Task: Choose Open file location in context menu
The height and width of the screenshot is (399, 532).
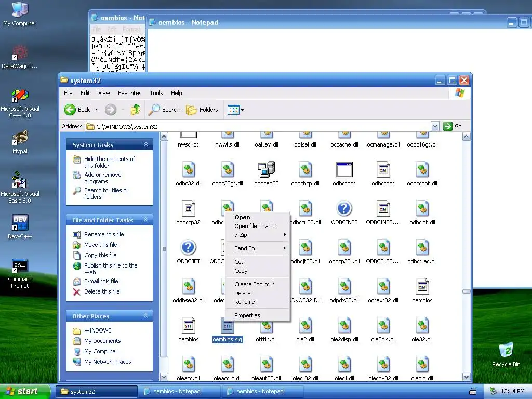Action: click(258, 226)
